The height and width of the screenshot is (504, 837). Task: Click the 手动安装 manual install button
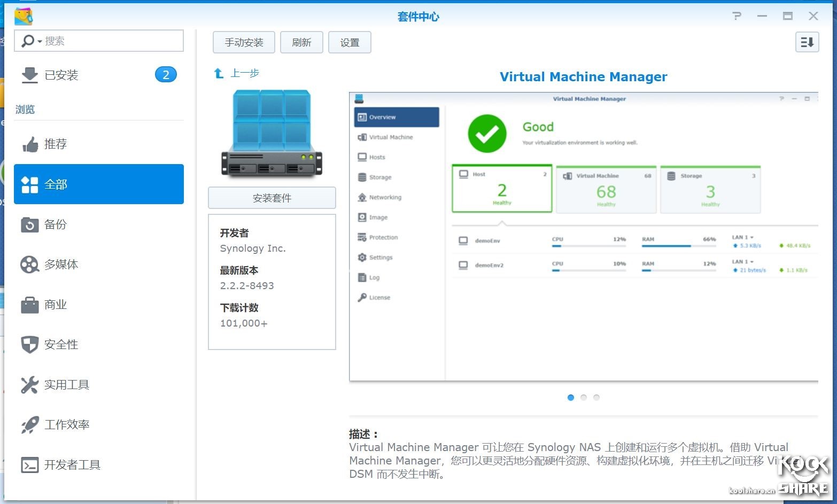coord(243,42)
